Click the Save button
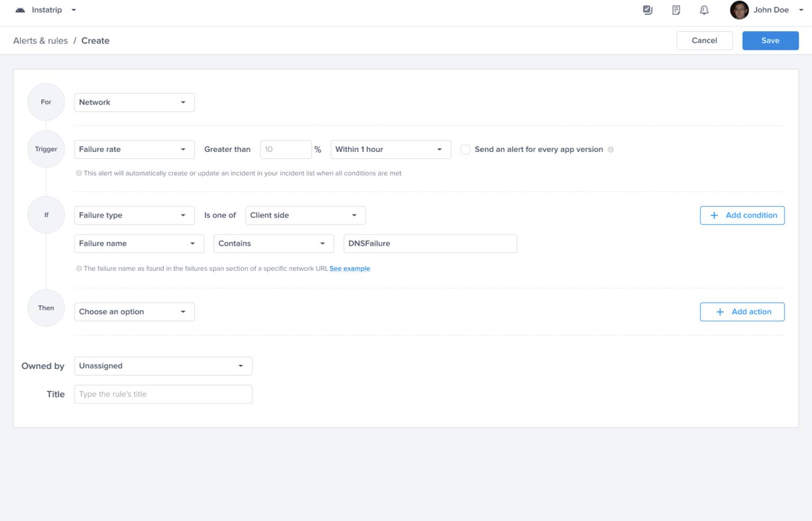 (x=770, y=41)
